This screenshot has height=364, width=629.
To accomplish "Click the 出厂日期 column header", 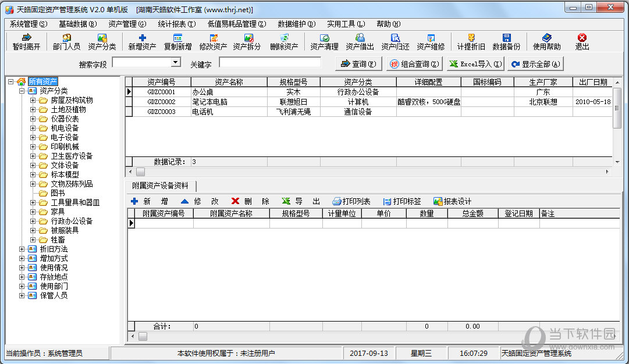I will click(x=592, y=82).
